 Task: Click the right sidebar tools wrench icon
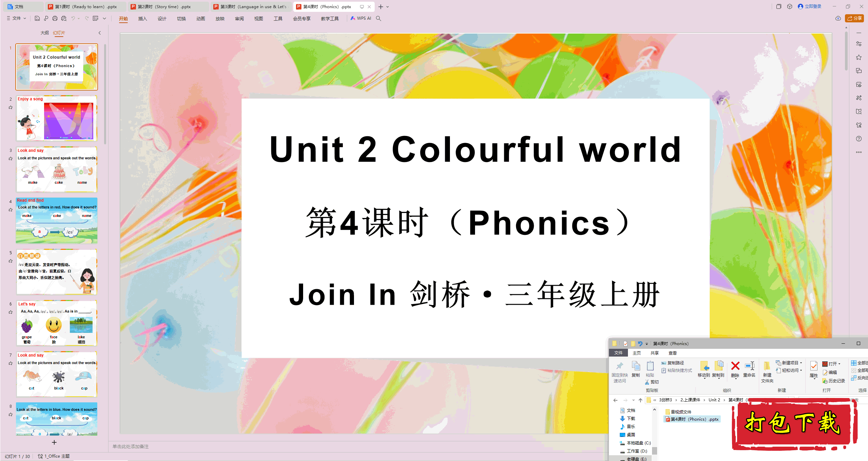pos(859,98)
